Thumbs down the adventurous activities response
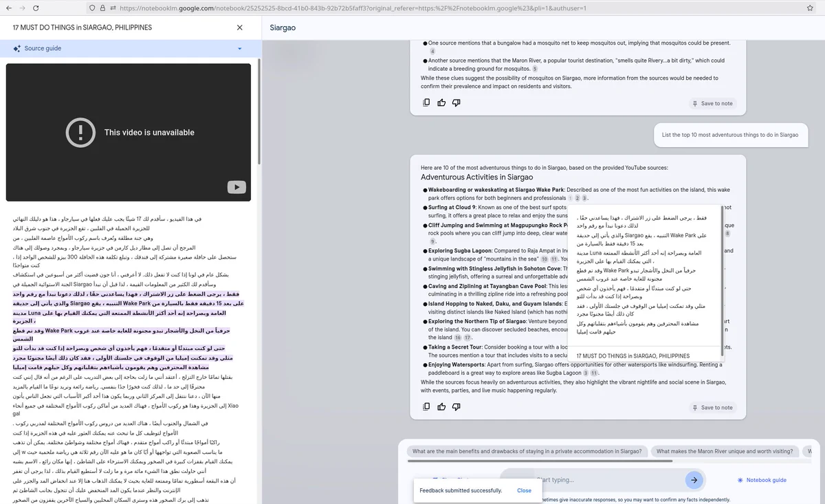The image size is (825, 504). (x=456, y=407)
